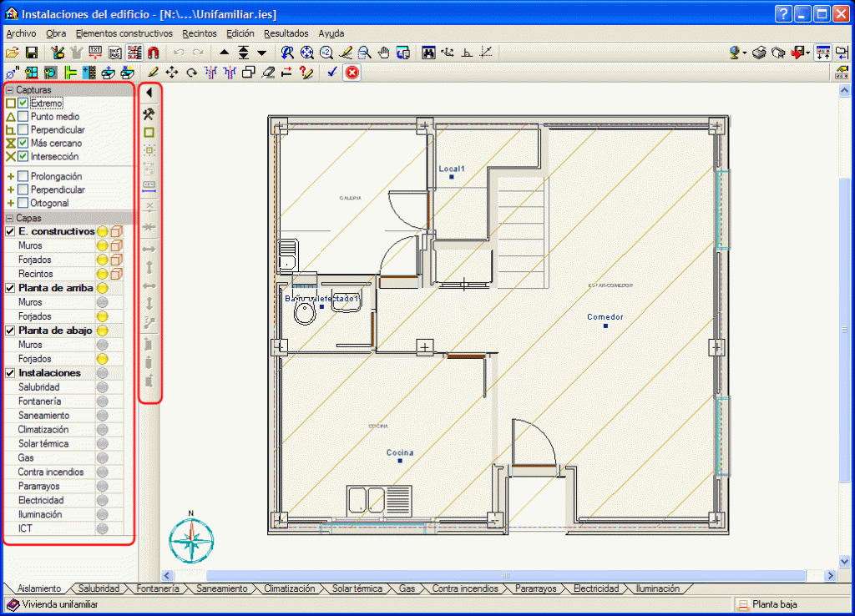Click the copy overlapping squares icon
The image size is (855, 616).
tap(249, 73)
